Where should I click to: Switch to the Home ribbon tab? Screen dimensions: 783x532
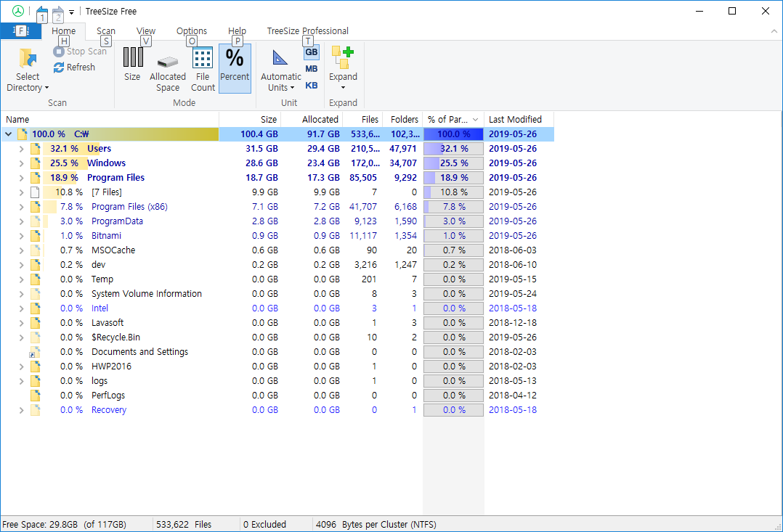(63, 31)
